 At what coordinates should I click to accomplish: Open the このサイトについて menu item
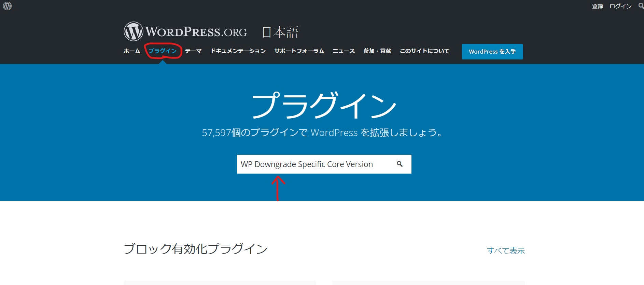[x=424, y=51]
